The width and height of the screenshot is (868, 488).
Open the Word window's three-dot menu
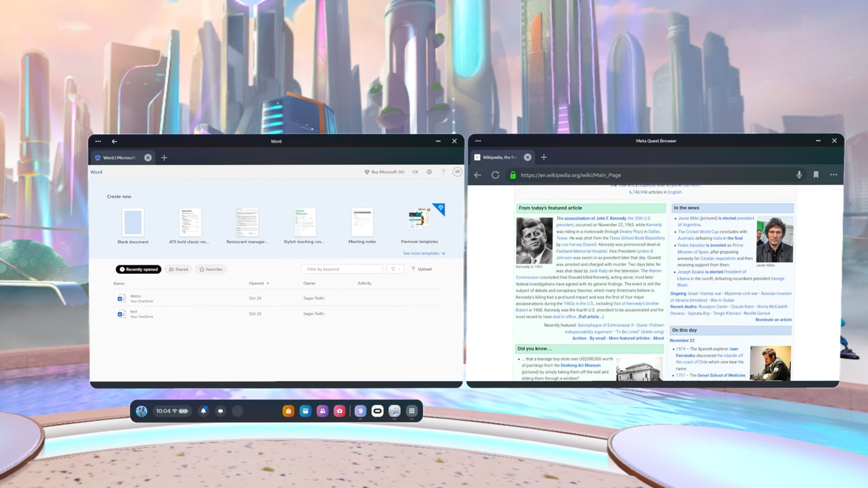tap(98, 141)
